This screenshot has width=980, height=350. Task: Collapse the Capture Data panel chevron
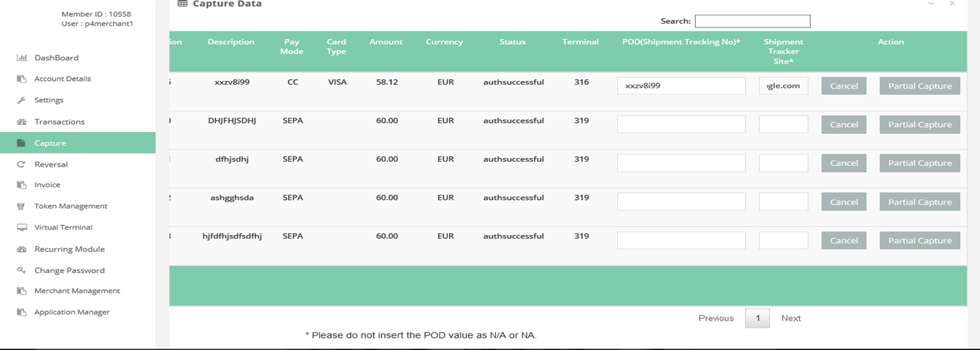pos(931,4)
